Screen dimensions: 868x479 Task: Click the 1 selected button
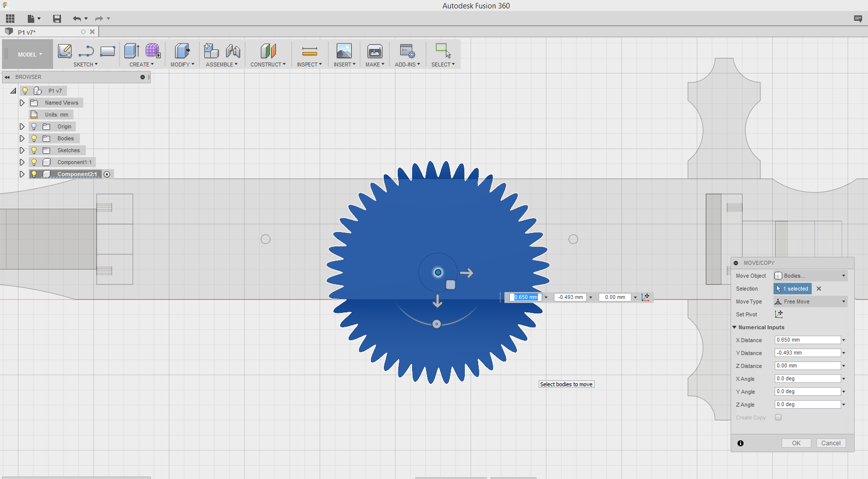click(793, 289)
